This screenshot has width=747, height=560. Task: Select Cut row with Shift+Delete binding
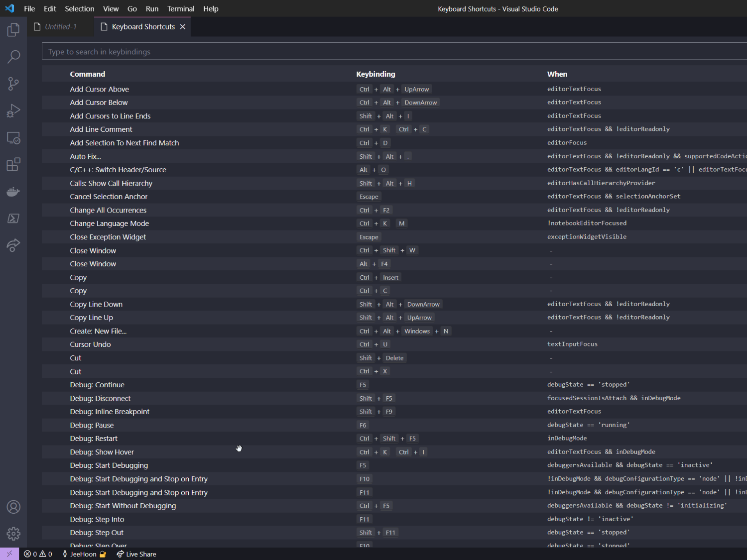point(394,358)
